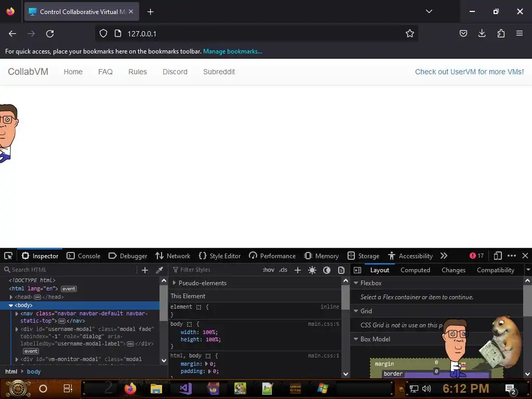Switch to the Changes sidebar tab
532x399 pixels.
(454, 270)
